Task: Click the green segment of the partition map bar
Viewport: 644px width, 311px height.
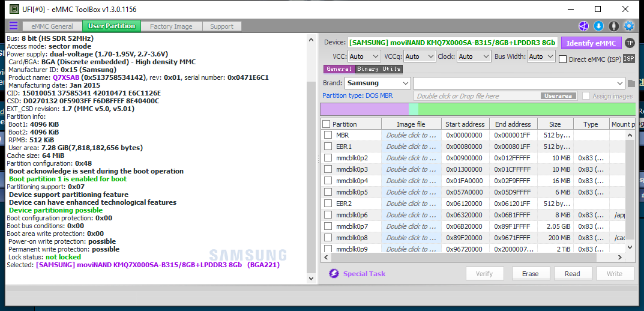Action: [x=527, y=109]
